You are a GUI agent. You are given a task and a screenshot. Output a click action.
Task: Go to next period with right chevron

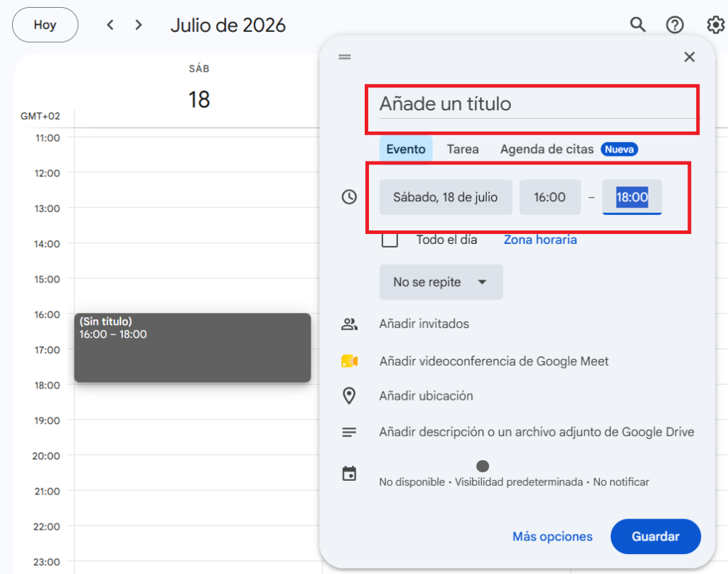[x=139, y=25]
